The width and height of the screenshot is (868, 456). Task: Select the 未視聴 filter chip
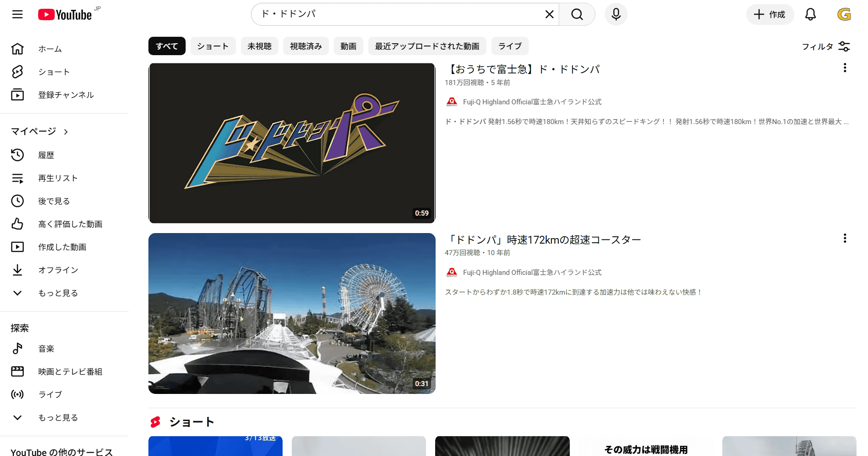[259, 46]
